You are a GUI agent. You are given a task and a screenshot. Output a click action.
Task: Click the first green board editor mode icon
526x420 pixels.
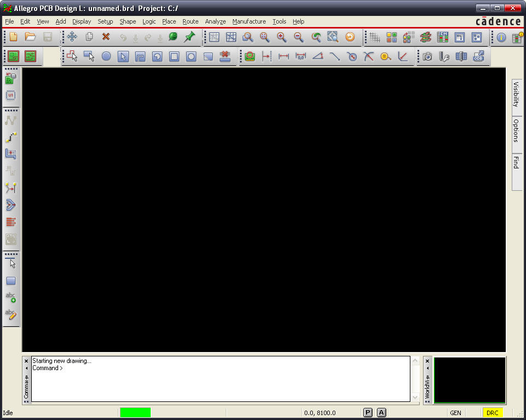pos(13,56)
